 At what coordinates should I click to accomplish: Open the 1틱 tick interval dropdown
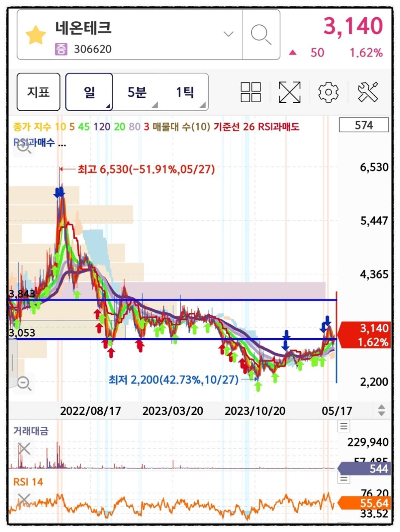[x=185, y=92]
